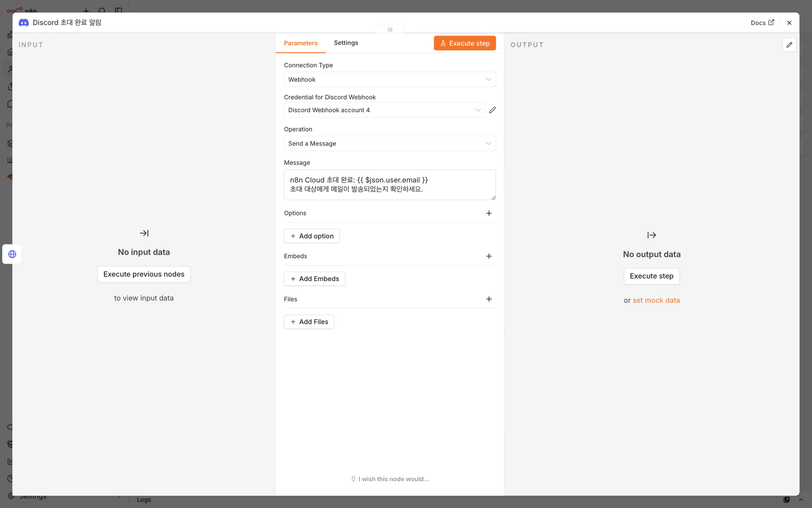Screen dimensions: 812x508
Task: Close the node detail panel
Action: (x=789, y=23)
